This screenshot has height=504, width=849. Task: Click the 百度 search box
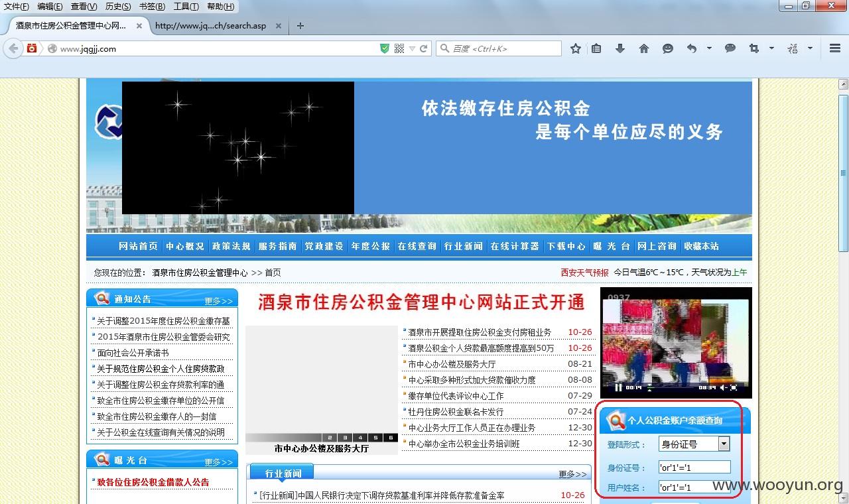498,48
